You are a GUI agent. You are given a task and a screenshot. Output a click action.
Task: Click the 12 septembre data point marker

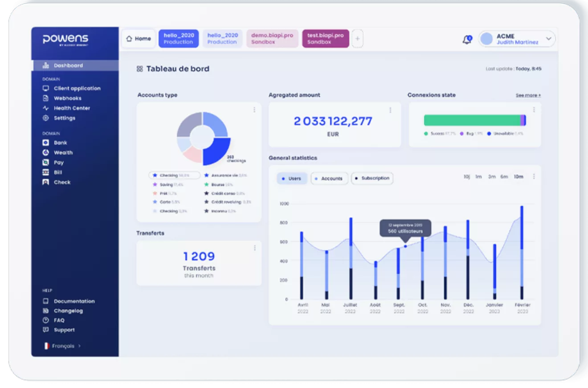(x=405, y=246)
